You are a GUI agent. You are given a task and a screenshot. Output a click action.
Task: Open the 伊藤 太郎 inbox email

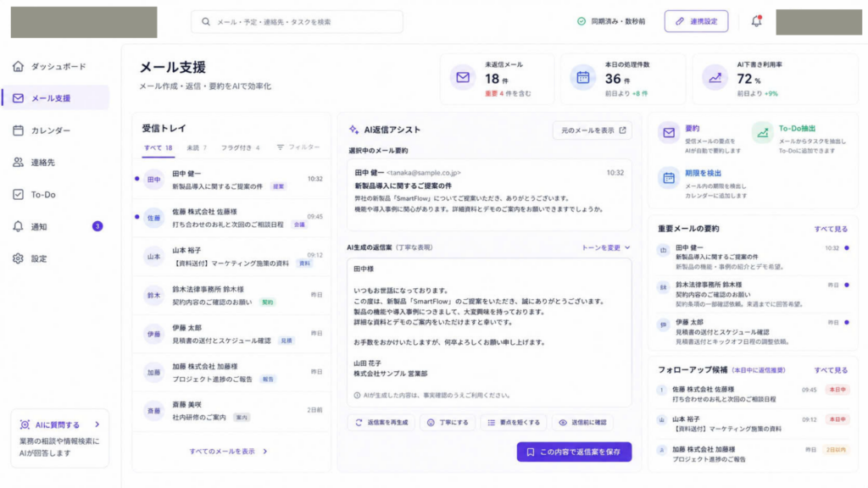coord(231,334)
